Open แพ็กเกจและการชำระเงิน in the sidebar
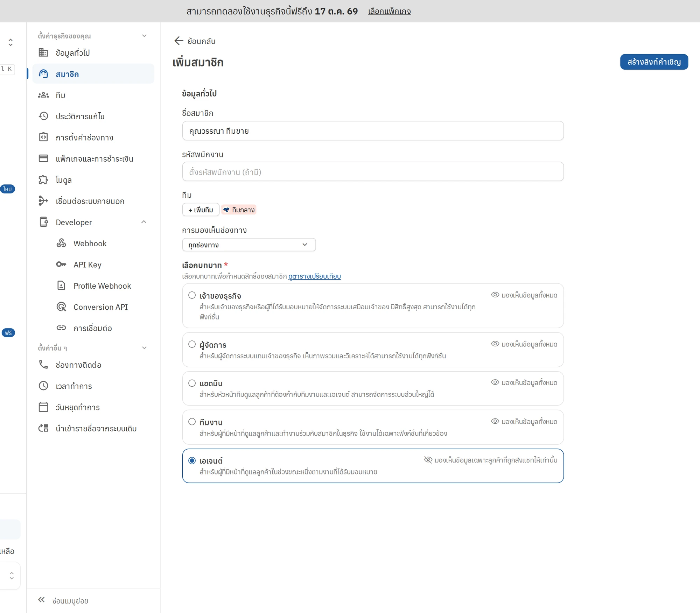 [x=93, y=158]
